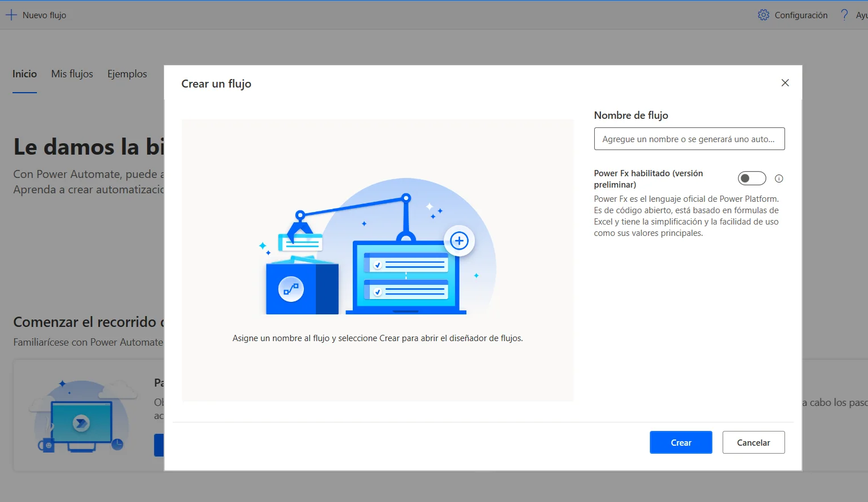Click the Power Fx habilitado label text
The width and height of the screenshot is (868, 502).
[x=648, y=179]
